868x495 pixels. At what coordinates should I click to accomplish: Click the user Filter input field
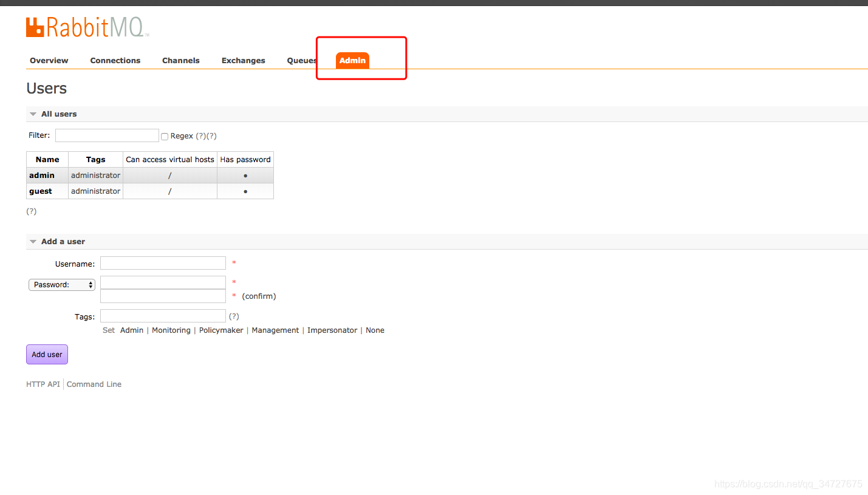107,135
